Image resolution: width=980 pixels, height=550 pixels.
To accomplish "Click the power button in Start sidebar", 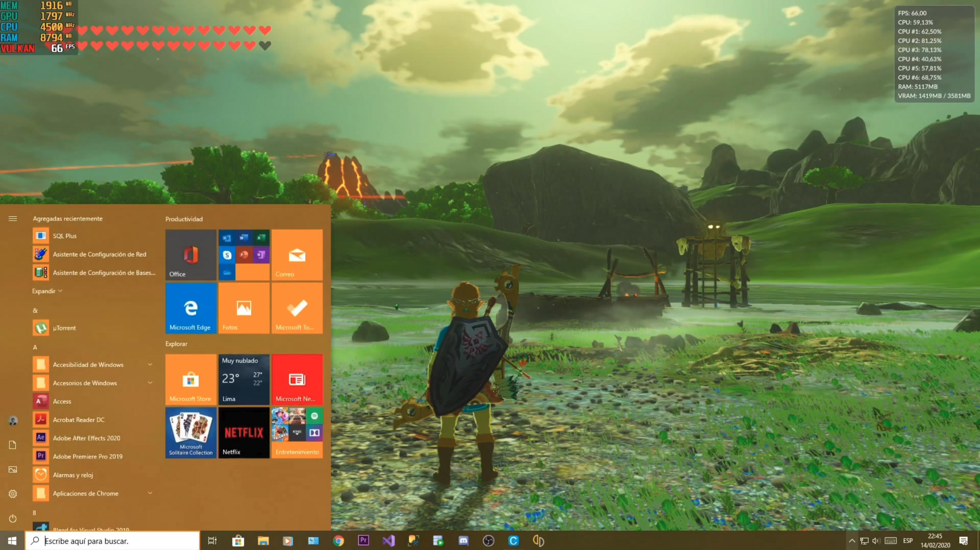I will (x=13, y=518).
